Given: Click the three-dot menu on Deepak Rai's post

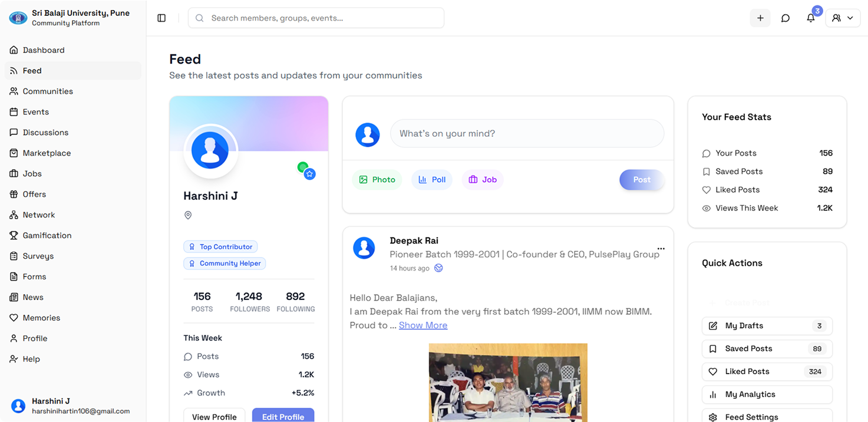Looking at the screenshot, I should point(661,248).
